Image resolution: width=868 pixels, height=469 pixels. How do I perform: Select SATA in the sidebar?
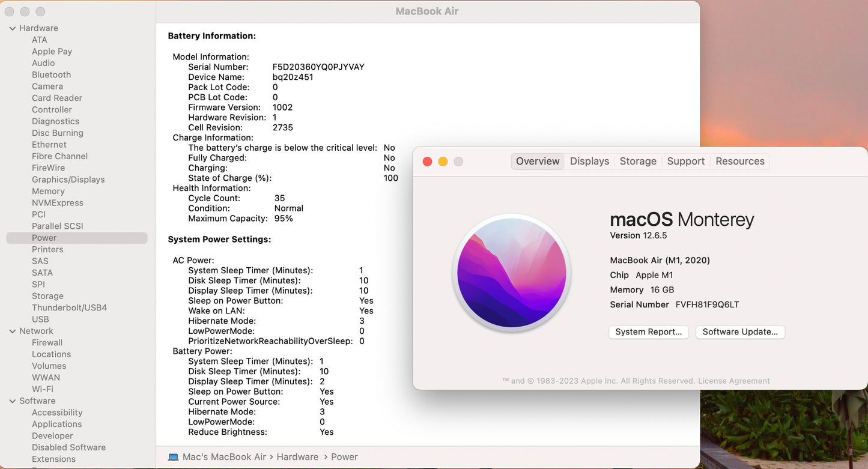[42, 273]
